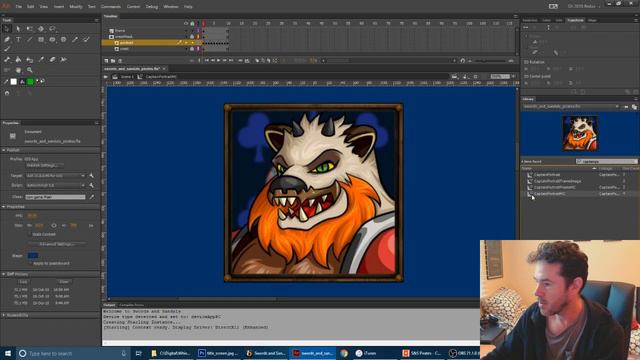Toggle lock all layers header icon
Viewport: 640px width, 360px height.
(x=192, y=24)
